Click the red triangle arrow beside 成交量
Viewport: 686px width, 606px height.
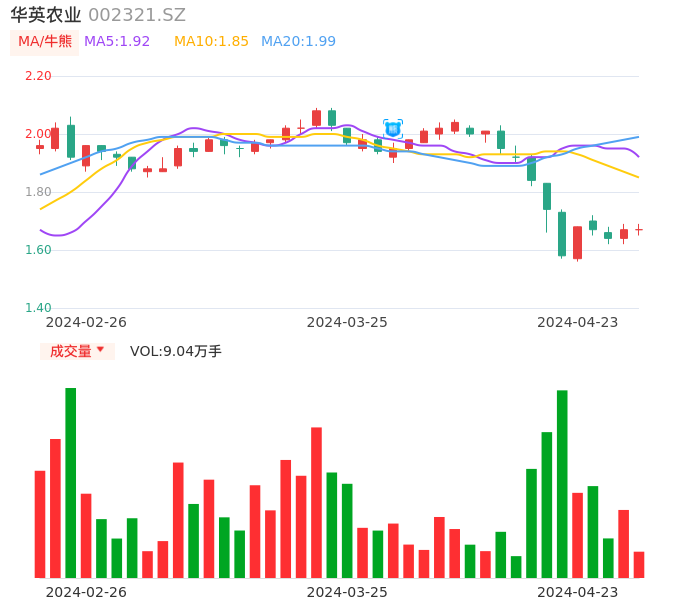coord(100,350)
